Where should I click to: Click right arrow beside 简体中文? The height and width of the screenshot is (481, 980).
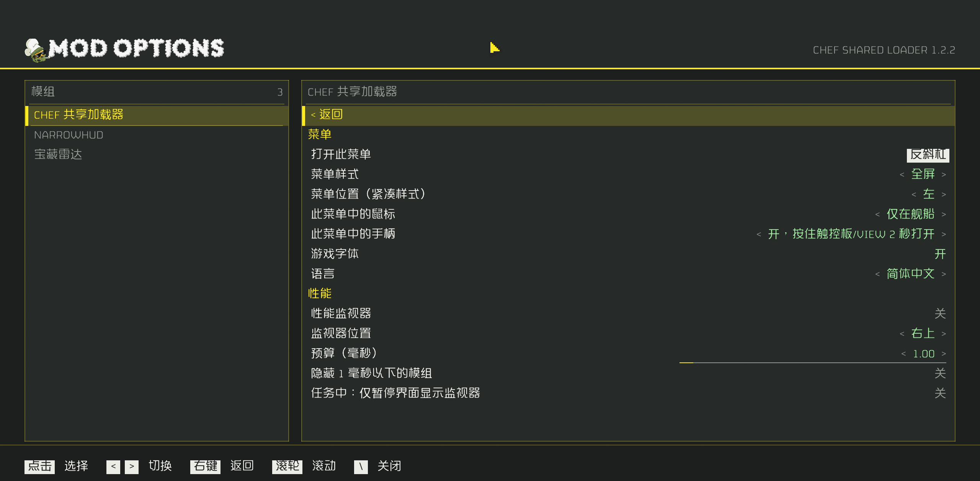pos(944,274)
